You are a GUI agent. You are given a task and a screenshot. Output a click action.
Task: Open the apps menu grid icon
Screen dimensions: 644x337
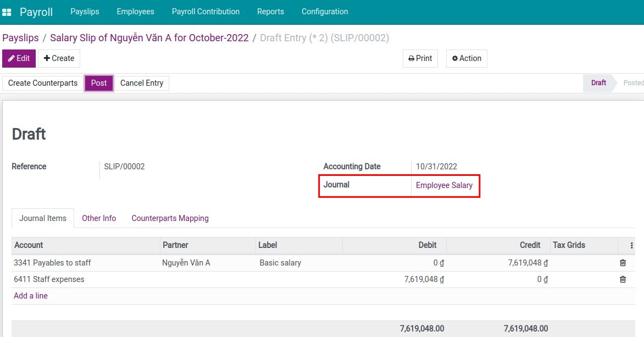(7, 11)
